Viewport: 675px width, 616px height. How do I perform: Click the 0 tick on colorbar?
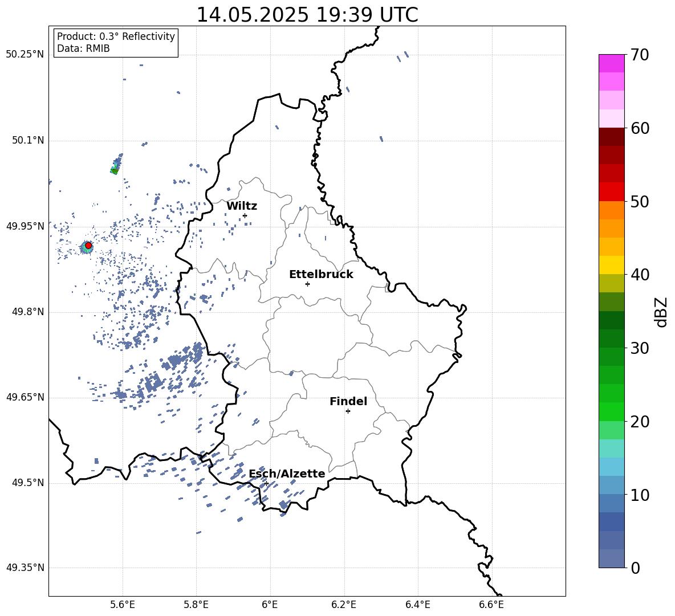636,568
